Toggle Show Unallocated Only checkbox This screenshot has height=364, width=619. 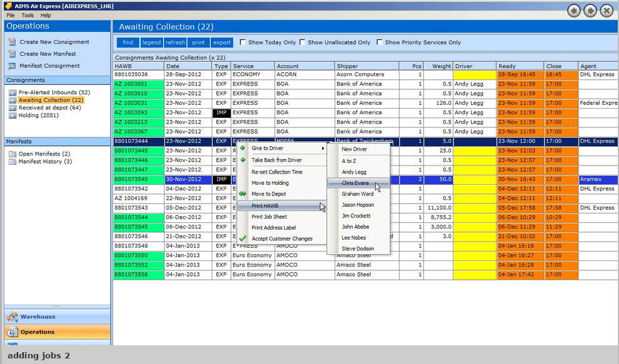302,42
